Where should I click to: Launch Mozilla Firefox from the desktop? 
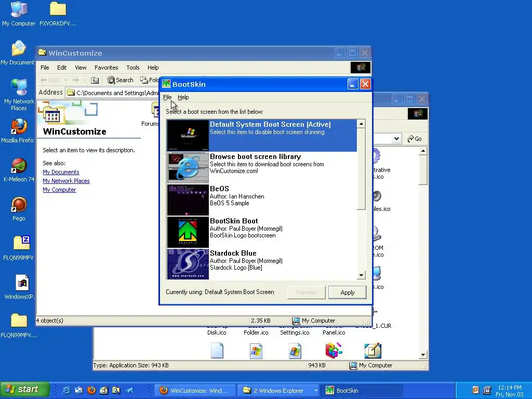coord(18,130)
